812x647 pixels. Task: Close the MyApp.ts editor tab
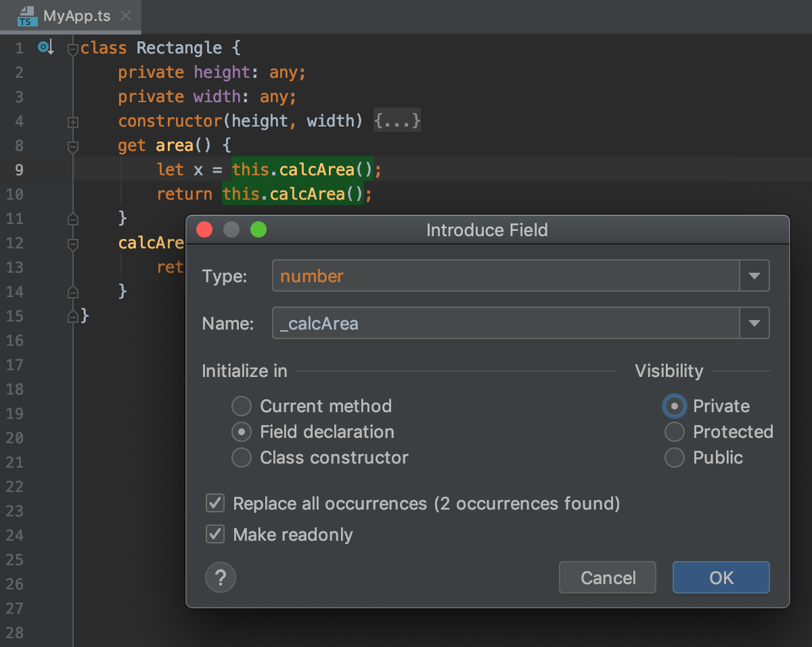(x=126, y=16)
